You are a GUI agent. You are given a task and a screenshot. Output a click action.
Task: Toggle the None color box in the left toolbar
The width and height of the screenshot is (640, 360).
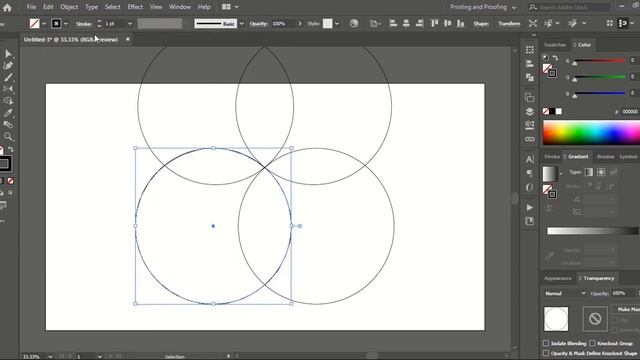click(10, 180)
